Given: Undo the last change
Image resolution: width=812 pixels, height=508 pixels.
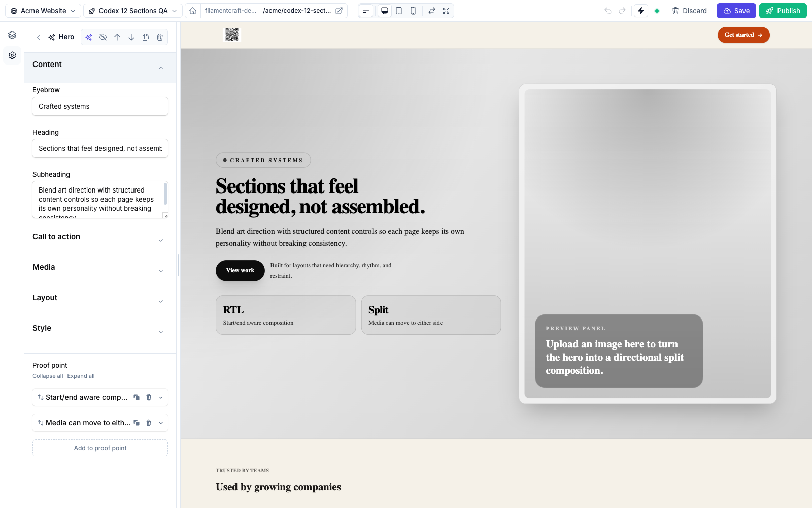Looking at the screenshot, I should click(x=608, y=11).
